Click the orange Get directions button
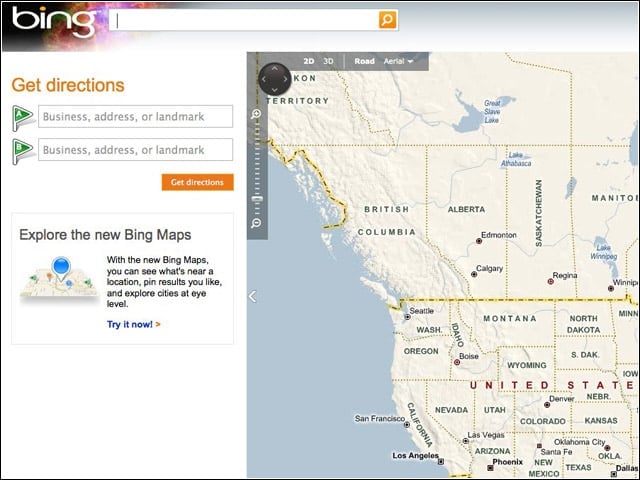This screenshot has width=640, height=480. pos(198,182)
